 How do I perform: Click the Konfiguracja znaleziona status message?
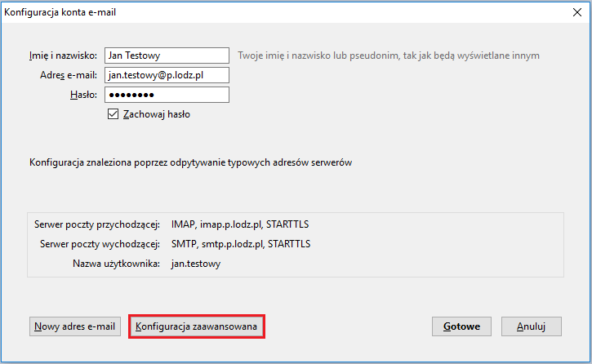(x=190, y=162)
